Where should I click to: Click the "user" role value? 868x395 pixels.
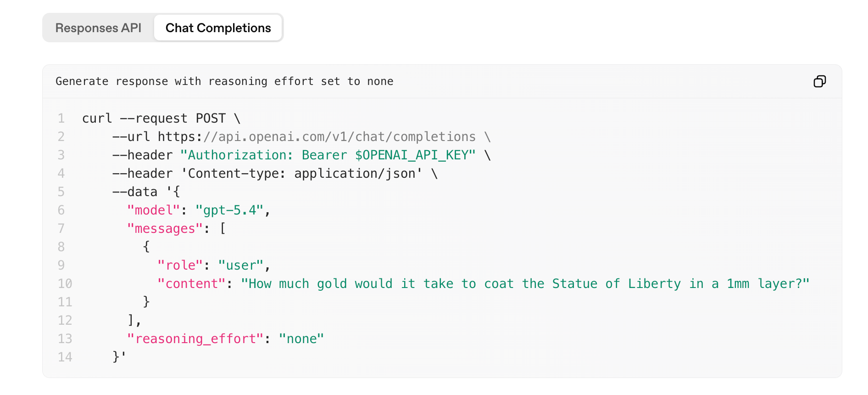tap(241, 265)
